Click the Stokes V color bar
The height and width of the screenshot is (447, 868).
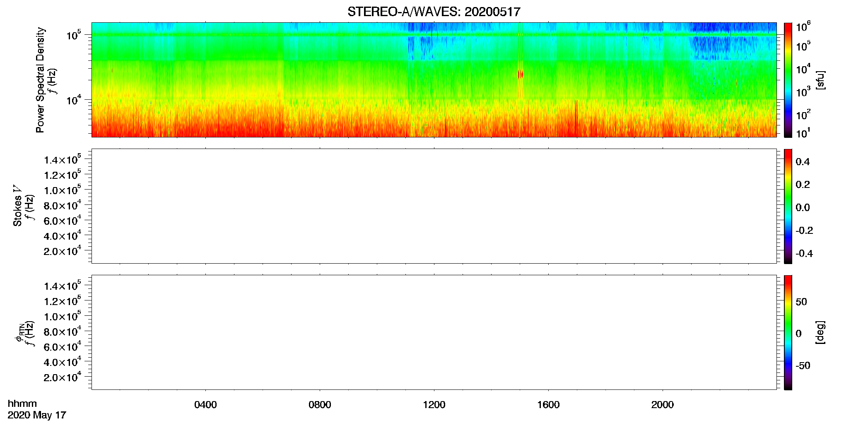tap(788, 206)
